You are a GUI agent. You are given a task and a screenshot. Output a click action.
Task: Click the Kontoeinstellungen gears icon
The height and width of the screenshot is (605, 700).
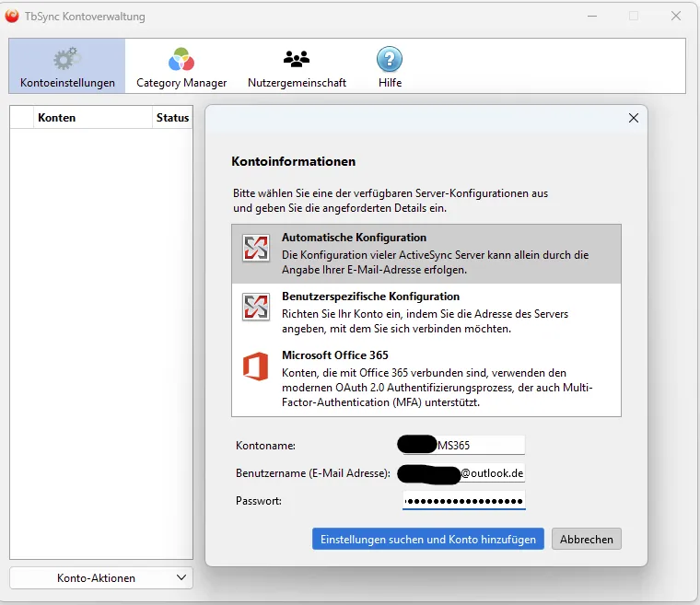tap(66, 59)
